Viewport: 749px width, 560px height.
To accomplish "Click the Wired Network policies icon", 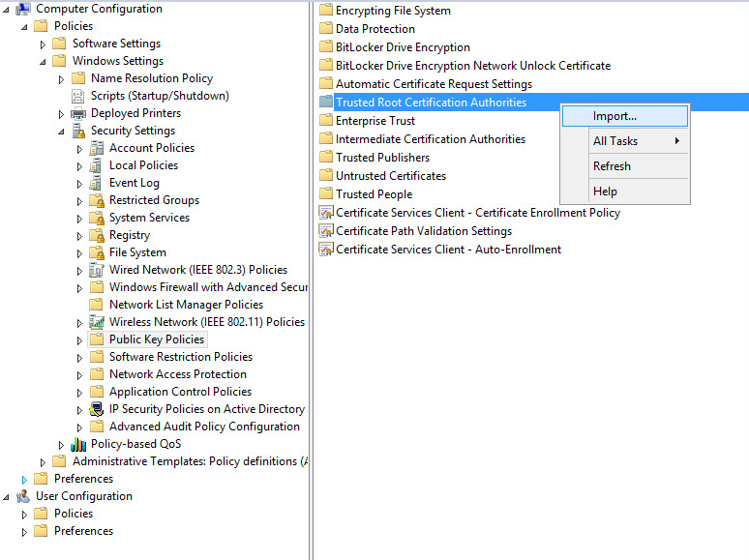I will pos(97,270).
